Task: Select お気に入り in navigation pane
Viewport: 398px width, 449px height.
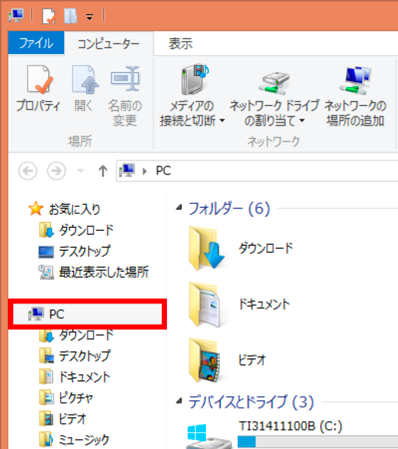Action: click(x=64, y=209)
